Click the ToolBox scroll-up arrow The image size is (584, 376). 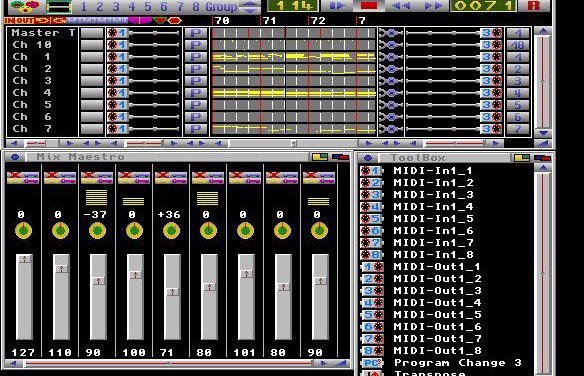(543, 168)
